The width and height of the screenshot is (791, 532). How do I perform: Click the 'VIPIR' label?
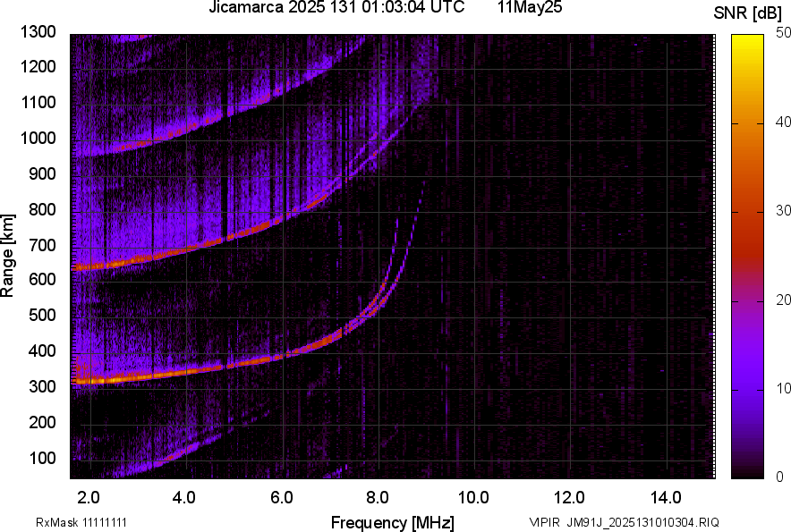(x=544, y=522)
